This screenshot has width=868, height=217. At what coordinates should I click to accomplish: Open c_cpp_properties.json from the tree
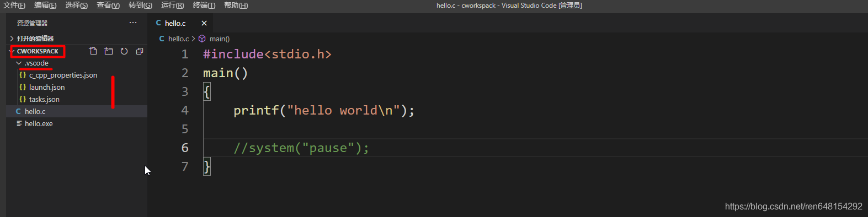pyautogui.click(x=63, y=75)
